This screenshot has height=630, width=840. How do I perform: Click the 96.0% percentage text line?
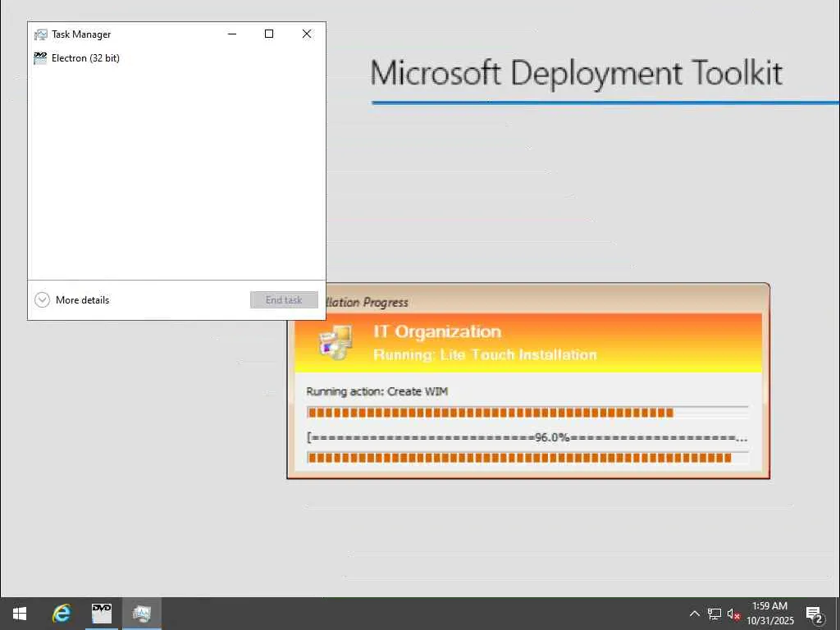tap(527, 437)
